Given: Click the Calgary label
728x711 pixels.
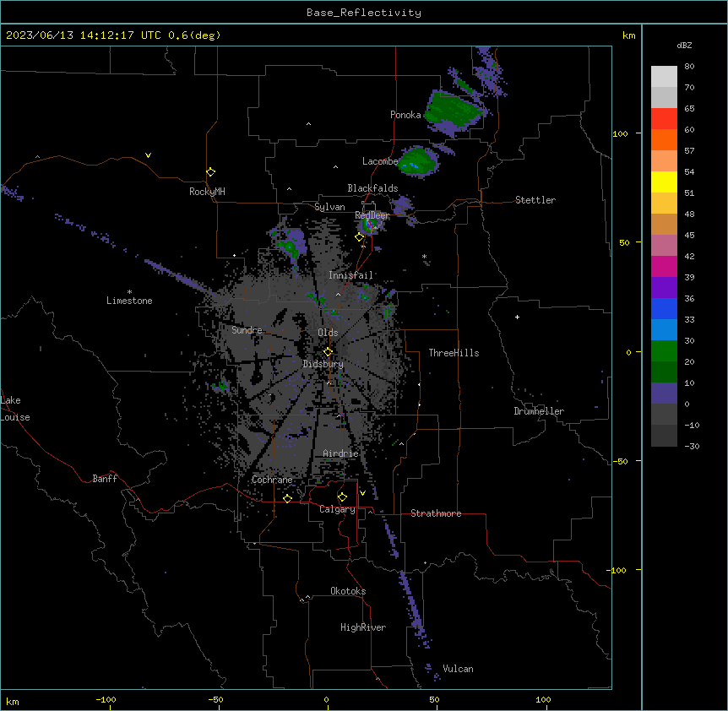Looking at the screenshot, I should 337,509.
